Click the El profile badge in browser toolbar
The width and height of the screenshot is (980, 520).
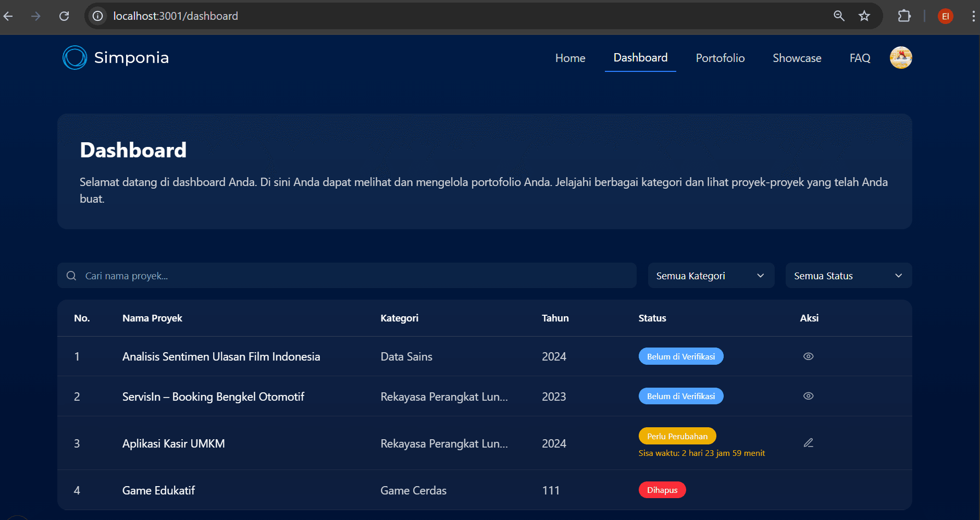pyautogui.click(x=945, y=16)
